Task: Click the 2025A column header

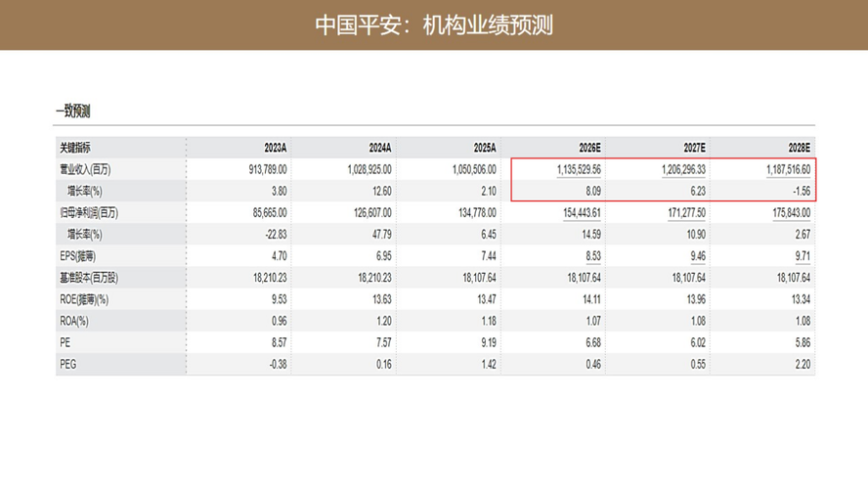Action: pyautogui.click(x=485, y=148)
